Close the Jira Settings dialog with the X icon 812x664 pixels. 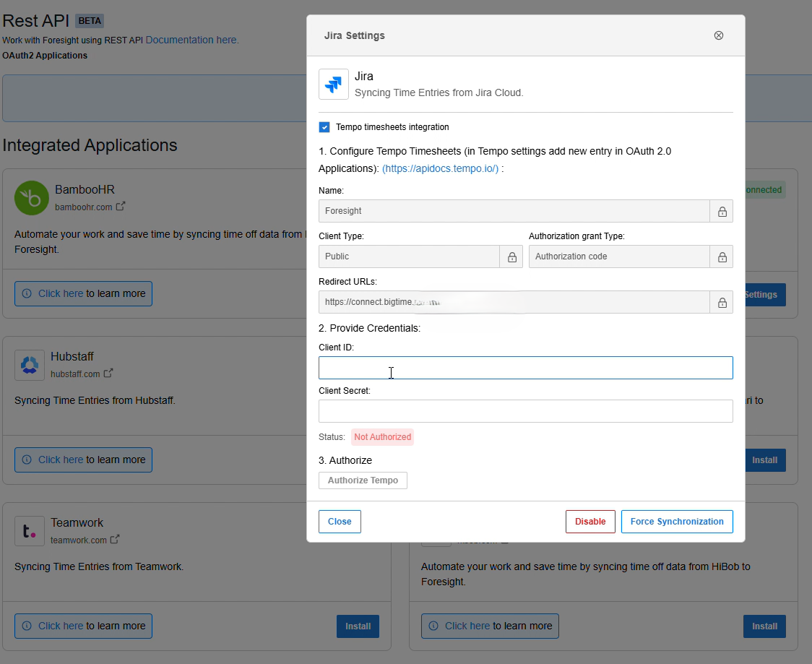(718, 35)
